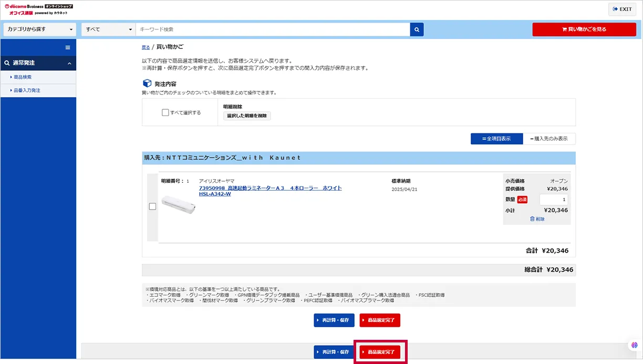Click the EXIT button icon
The image size is (643, 364).
[615, 9]
